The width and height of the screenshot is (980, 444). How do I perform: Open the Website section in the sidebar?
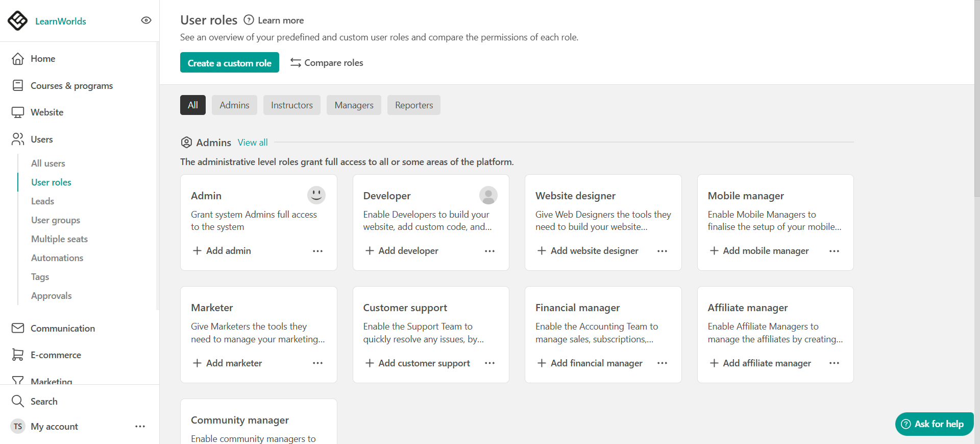(47, 112)
